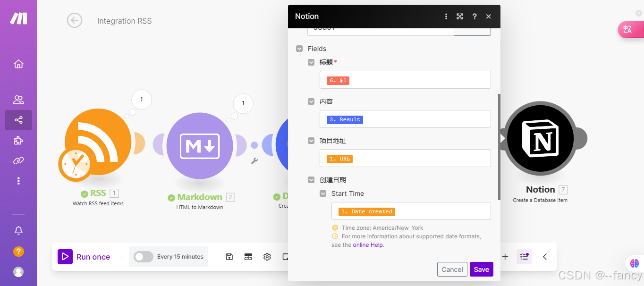This screenshot has height=286, width=644.
Task: Click the Start Time input field
Action: [411, 211]
